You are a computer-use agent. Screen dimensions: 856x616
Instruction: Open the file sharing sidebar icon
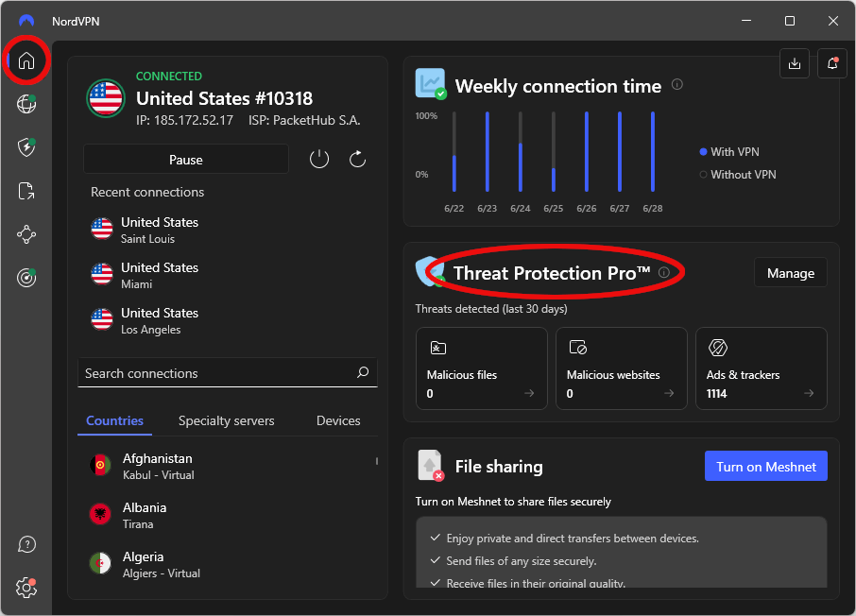point(26,191)
